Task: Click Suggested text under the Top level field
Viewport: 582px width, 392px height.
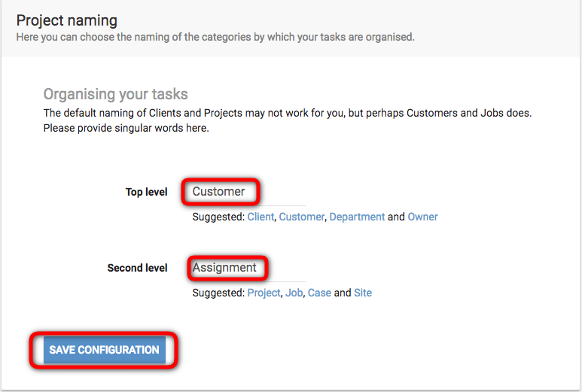Action: (218, 217)
